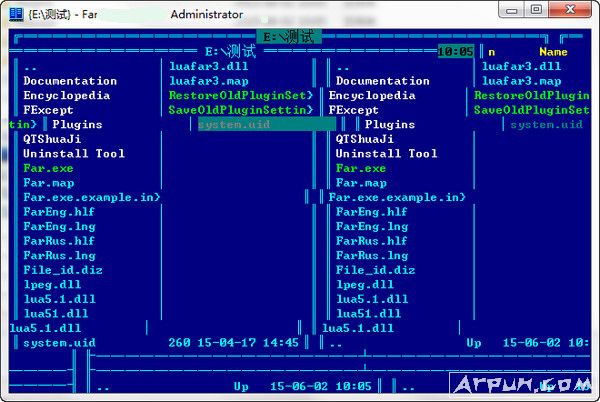Select File_id.diz in the right panel
This screenshot has height=402, width=600.
pyautogui.click(x=375, y=270)
